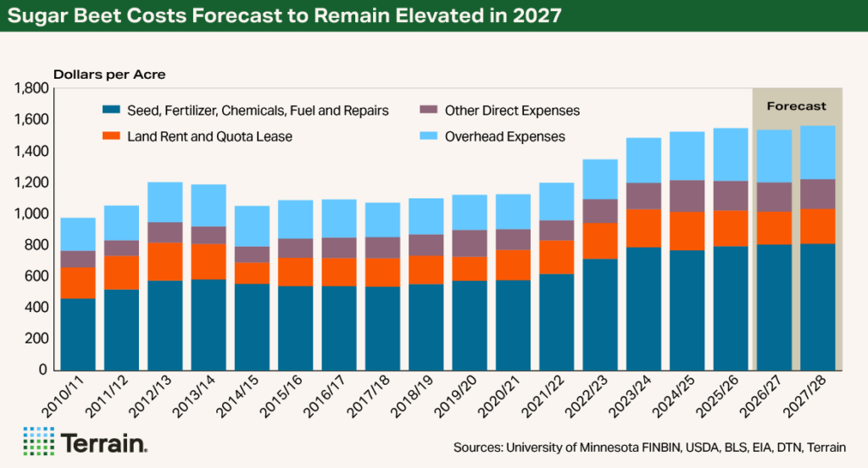
Task: Click the 1,400 y-axis tick label
Action: 31,151
